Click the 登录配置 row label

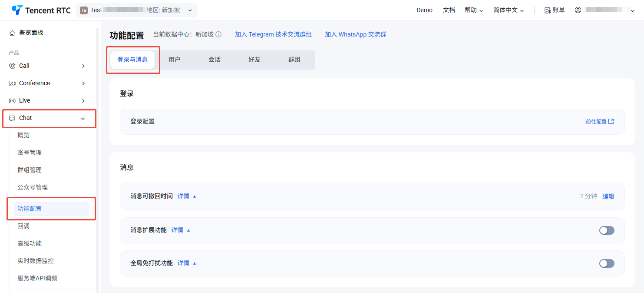coord(142,122)
